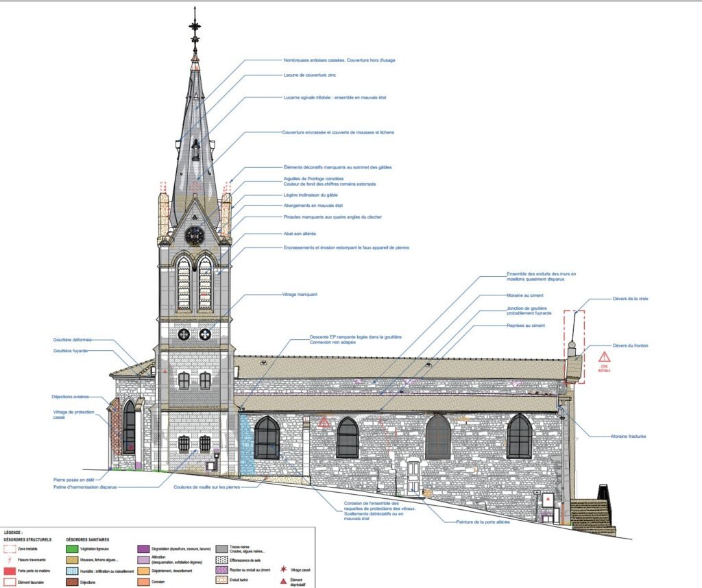The height and width of the screenshot is (588, 702).
Task: Click annotation 'Ensemble des enduits des murs en moellons'
Action: click(x=542, y=277)
